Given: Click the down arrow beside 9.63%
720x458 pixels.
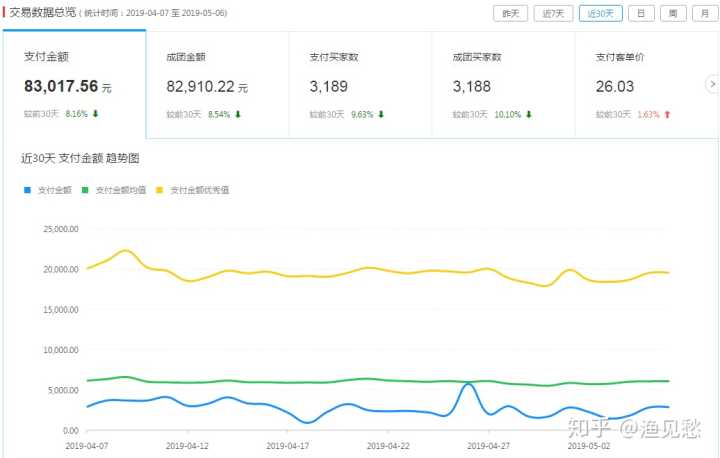Looking at the screenshot, I should point(381,114).
